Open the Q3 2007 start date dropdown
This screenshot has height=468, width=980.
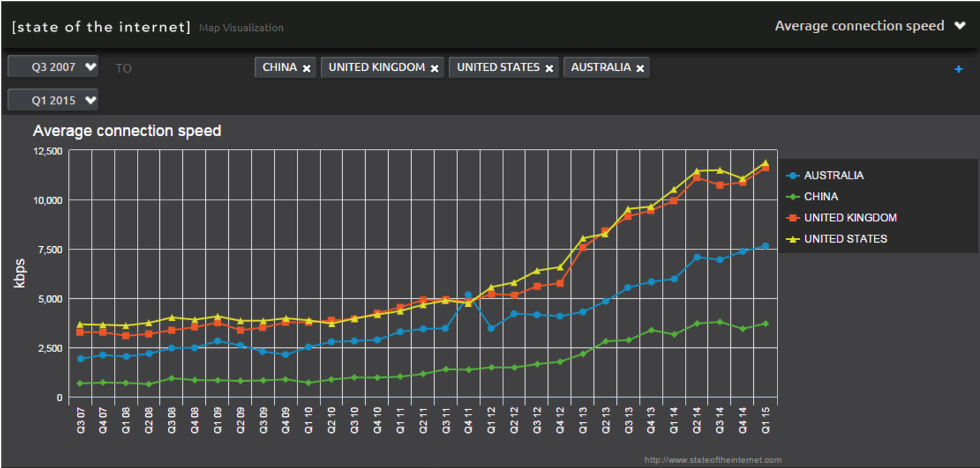tap(53, 67)
